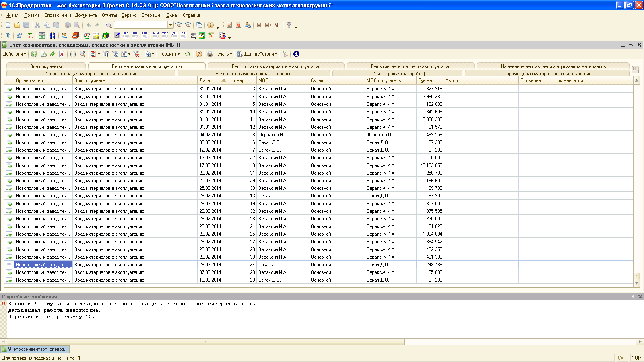
Task: Click the НАКЛ document icon
Action: [x=155, y=35]
